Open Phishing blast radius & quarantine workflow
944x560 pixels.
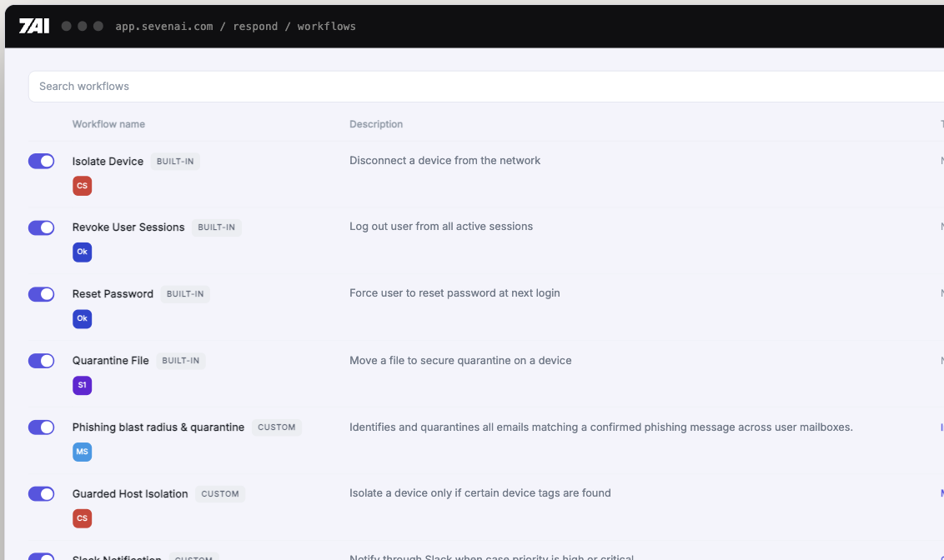coord(158,427)
